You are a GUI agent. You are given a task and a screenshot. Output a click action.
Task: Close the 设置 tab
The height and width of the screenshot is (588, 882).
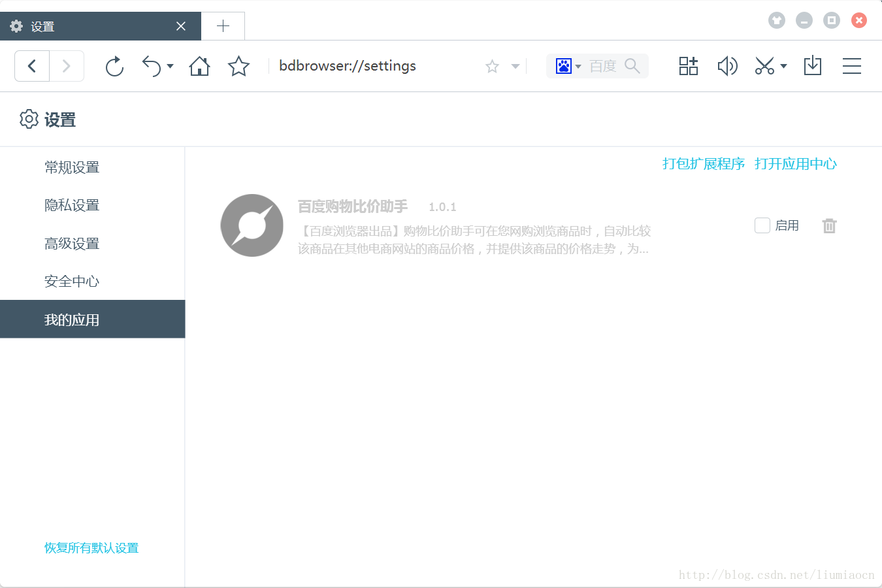point(181,26)
